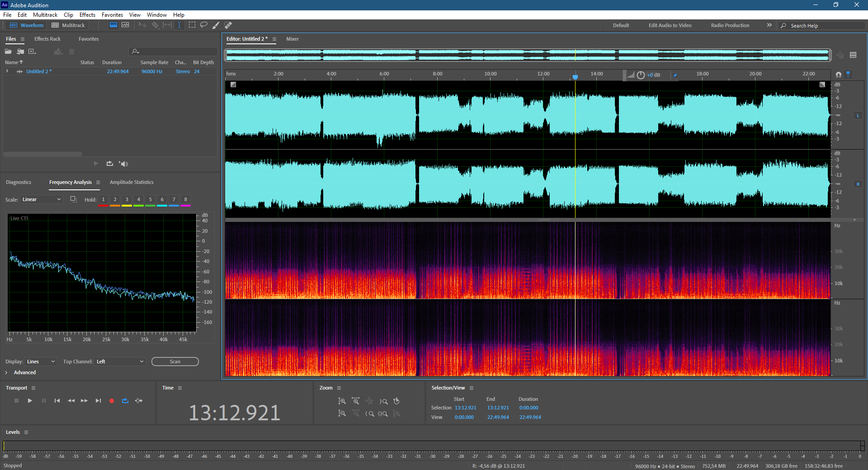Click the red Record button
Viewport: 868px width, 470px height.
[112, 401]
